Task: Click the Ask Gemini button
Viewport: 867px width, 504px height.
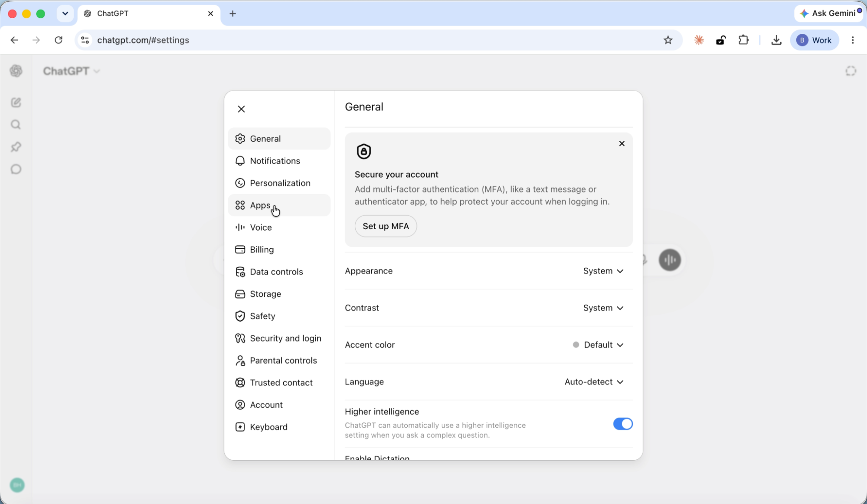Action: [828, 13]
